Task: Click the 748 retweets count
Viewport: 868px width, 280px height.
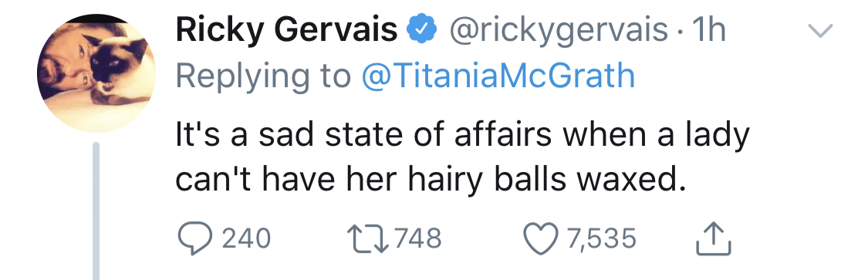Action: [418, 239]
